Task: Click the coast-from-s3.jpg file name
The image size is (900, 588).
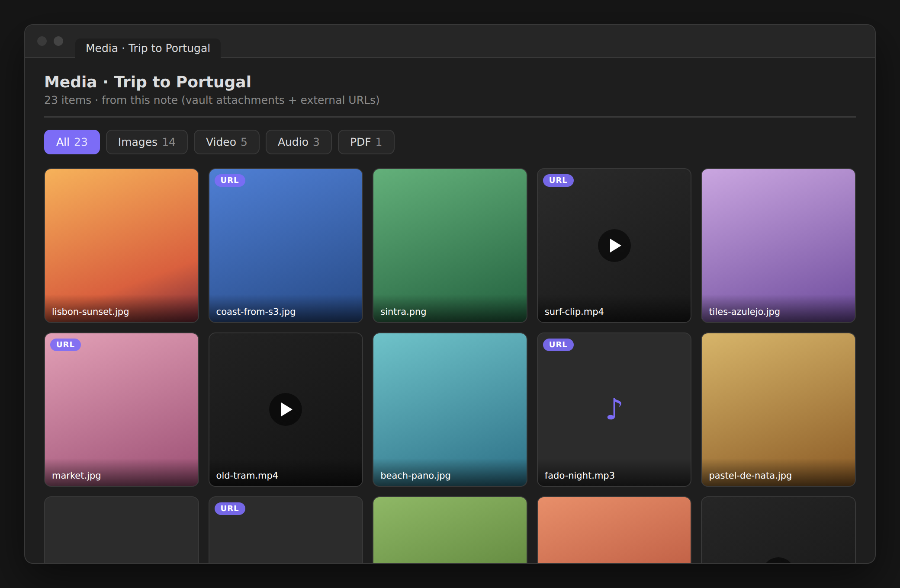Action: (256, 311)
